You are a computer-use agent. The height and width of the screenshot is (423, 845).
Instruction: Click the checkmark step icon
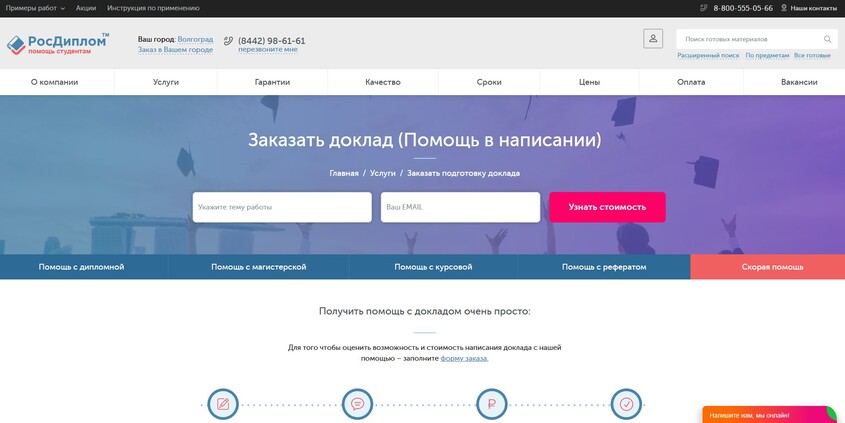(626, 404)
